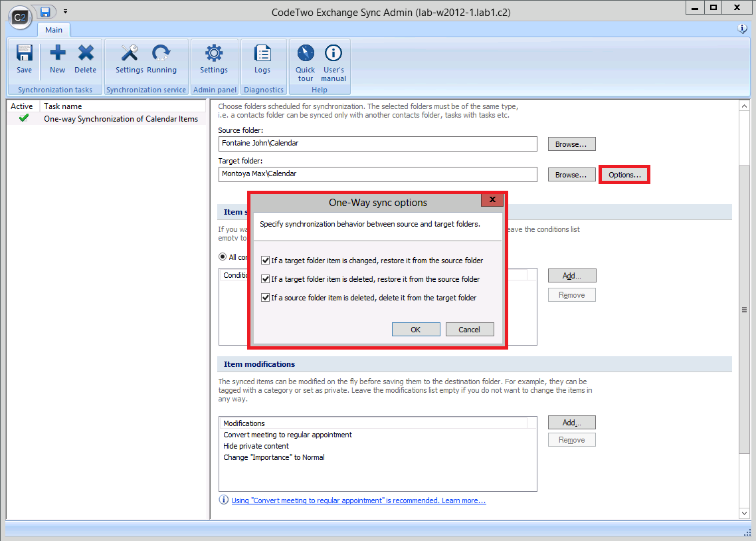Screen dimensions: 756x541
Task: Click the Synchronization tasks group label
Action: pyautogui.click(x=55, y=90)
